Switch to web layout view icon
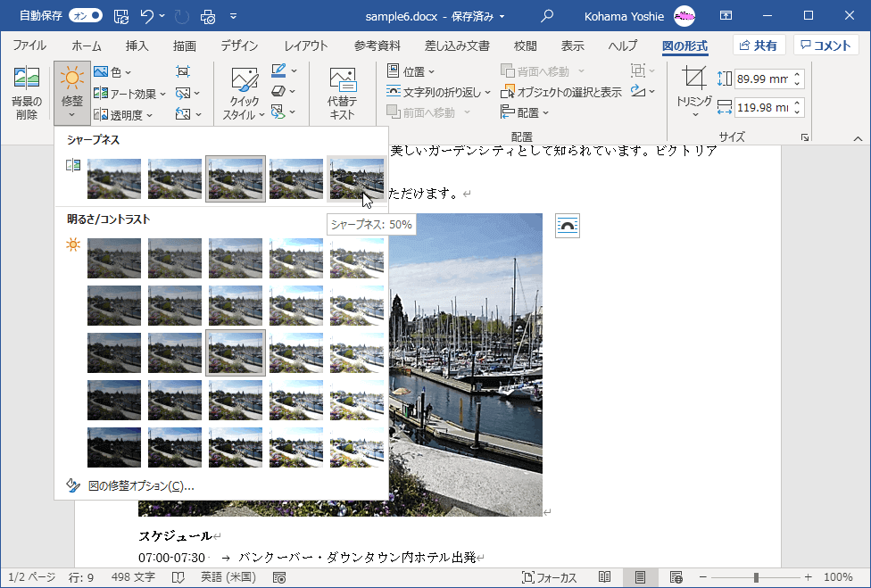This screenshot has height=588, width=871. (676, 577)
